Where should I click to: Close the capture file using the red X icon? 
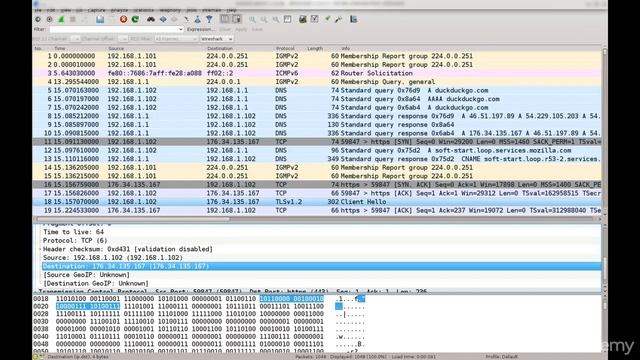tap(123, 19)
